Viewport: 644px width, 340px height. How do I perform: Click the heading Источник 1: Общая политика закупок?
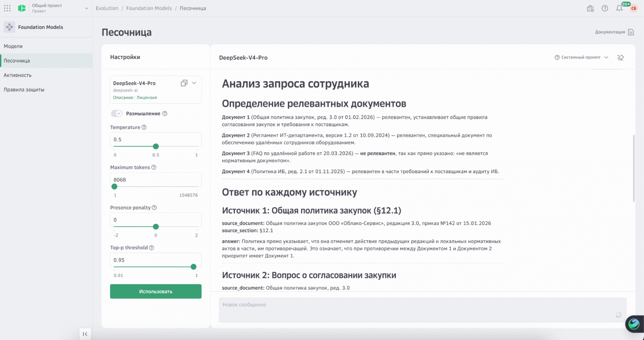(x=312, y=210)
